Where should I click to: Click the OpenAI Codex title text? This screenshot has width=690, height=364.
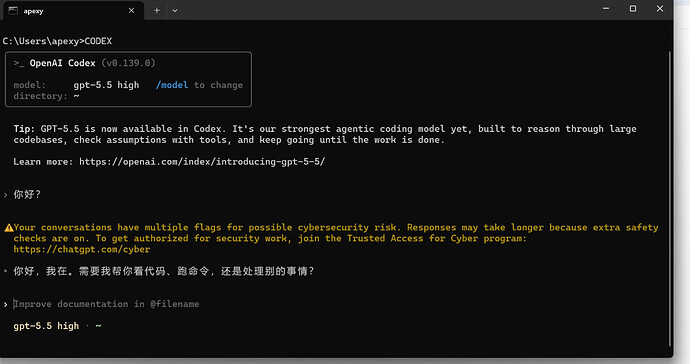coord(62,63)
